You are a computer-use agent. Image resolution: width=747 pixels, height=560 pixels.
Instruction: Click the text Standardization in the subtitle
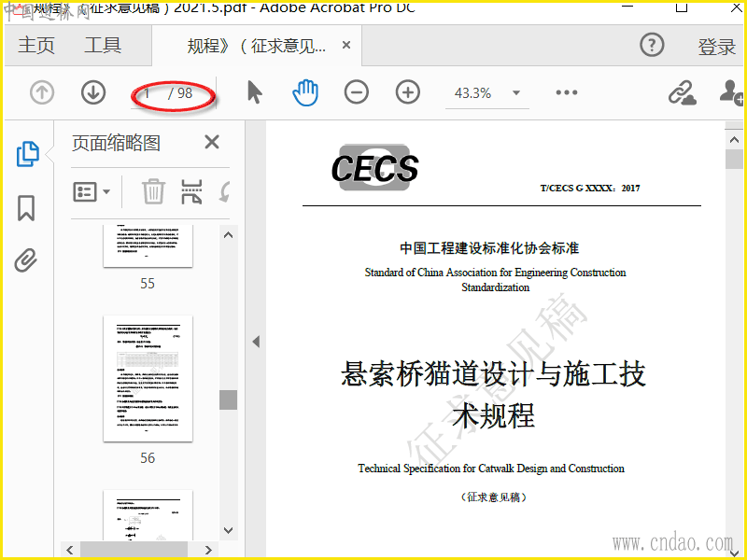(496, 287)
